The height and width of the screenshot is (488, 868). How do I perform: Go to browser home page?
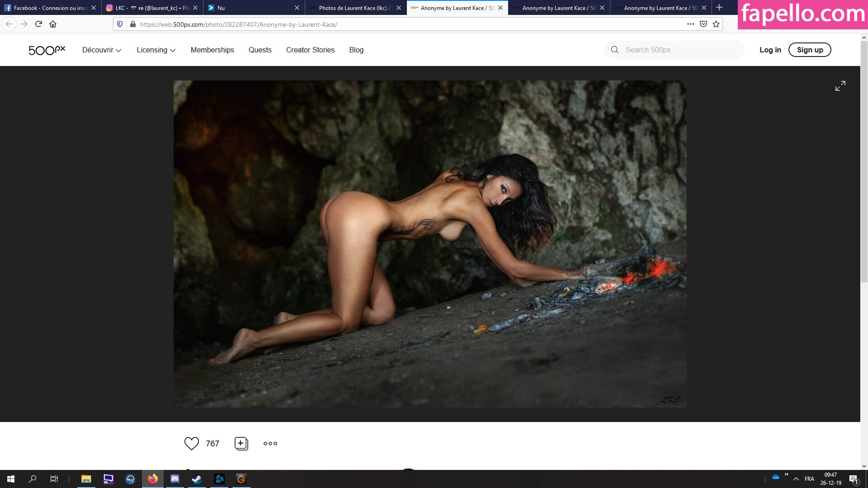53,24
